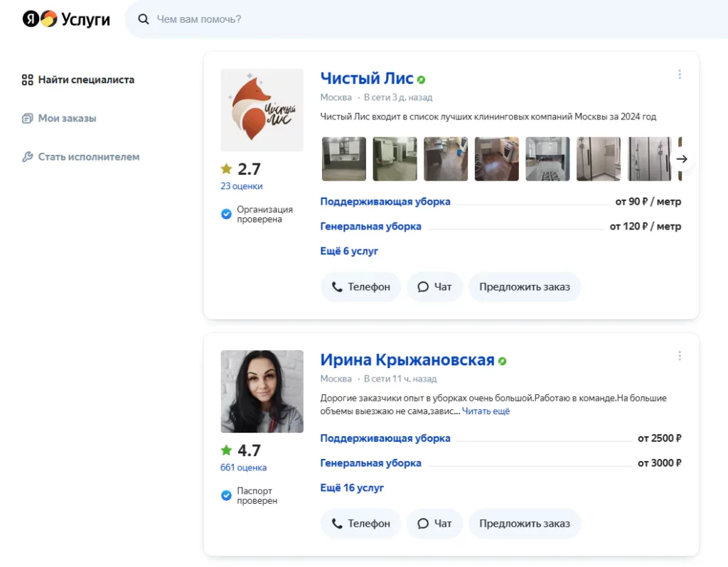Click the search magnifier icon

pos(144,19)
